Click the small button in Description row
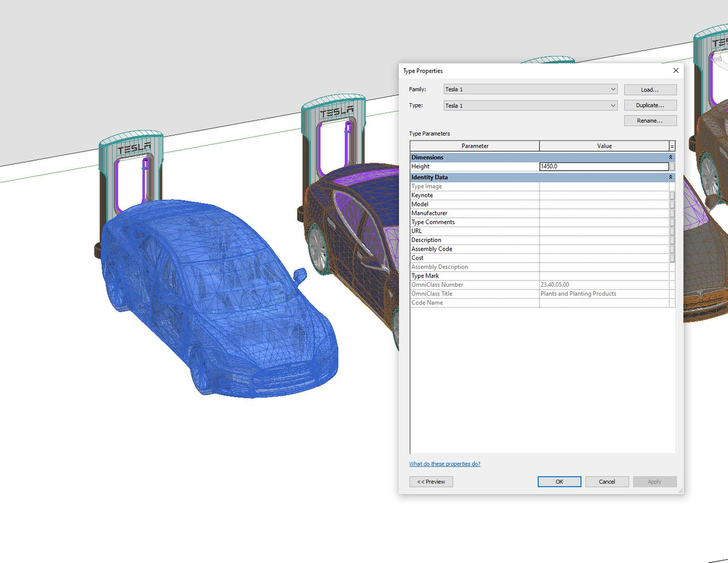Viewport: 728px width, 563px height. [x=672, y=240]
